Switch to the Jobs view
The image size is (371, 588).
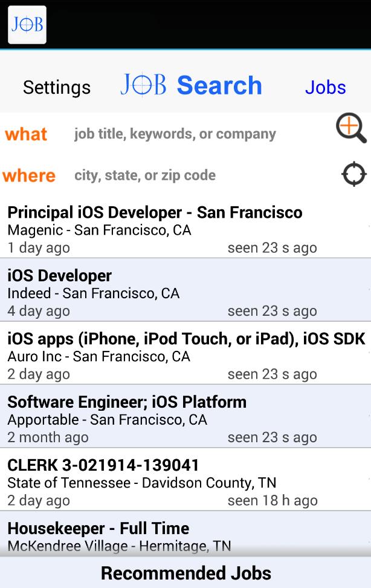coord(326,87)
